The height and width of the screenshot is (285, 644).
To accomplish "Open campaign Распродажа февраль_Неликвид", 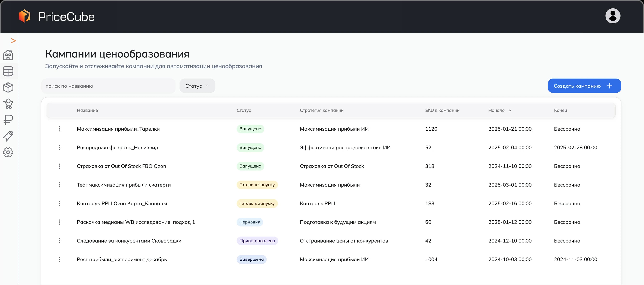I will tap(118, 147).
